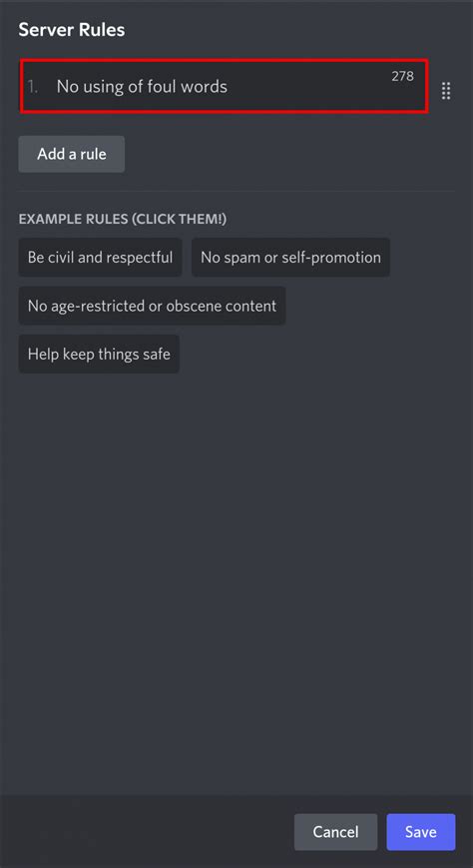The width and height of the screenshot is (473, 868).
Task: Click the 278 character counter
Action: (x=403, y=76)
